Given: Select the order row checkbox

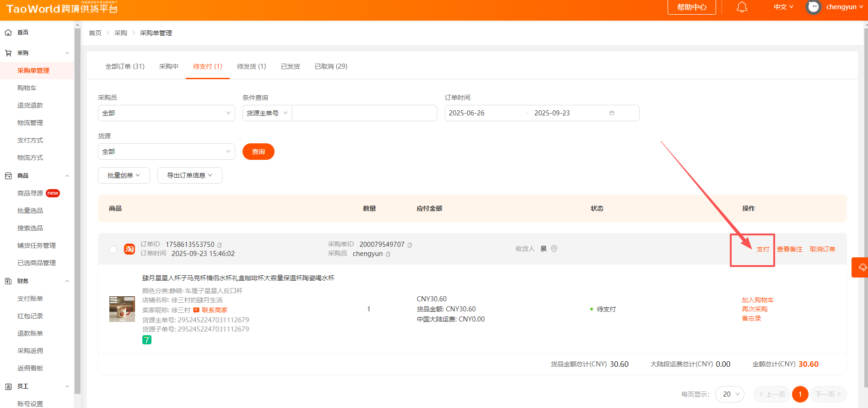Looking at the screenshot, I should [113, 250].
